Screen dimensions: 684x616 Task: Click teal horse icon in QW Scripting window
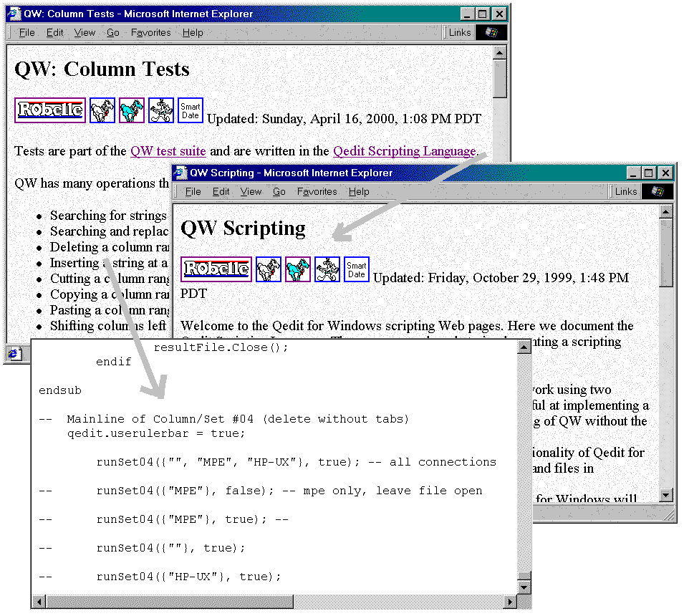[x=298, y=269]
